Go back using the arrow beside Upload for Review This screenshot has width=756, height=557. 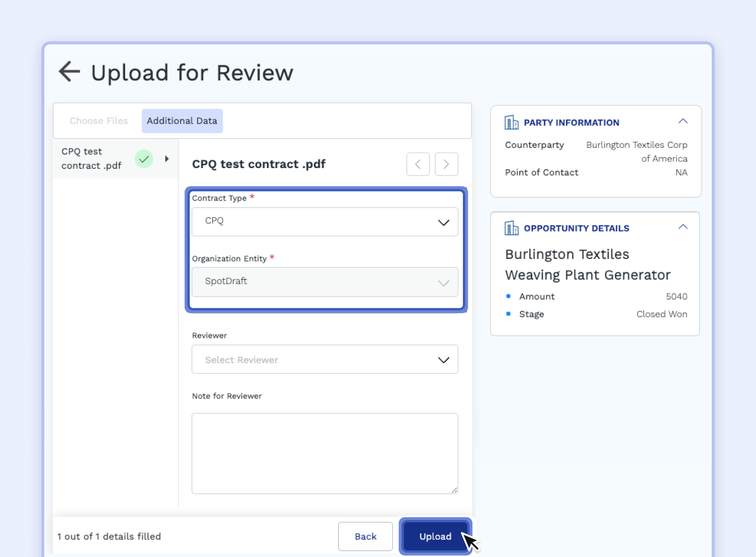69,71
